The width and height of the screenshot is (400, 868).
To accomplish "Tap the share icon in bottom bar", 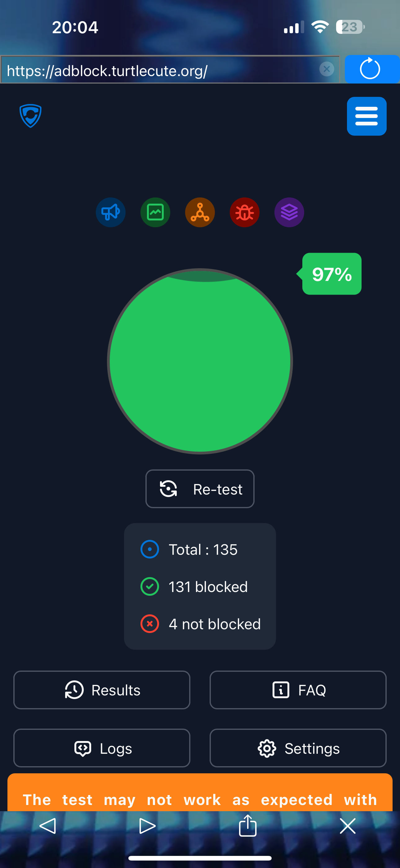I will tap(248, 825).
